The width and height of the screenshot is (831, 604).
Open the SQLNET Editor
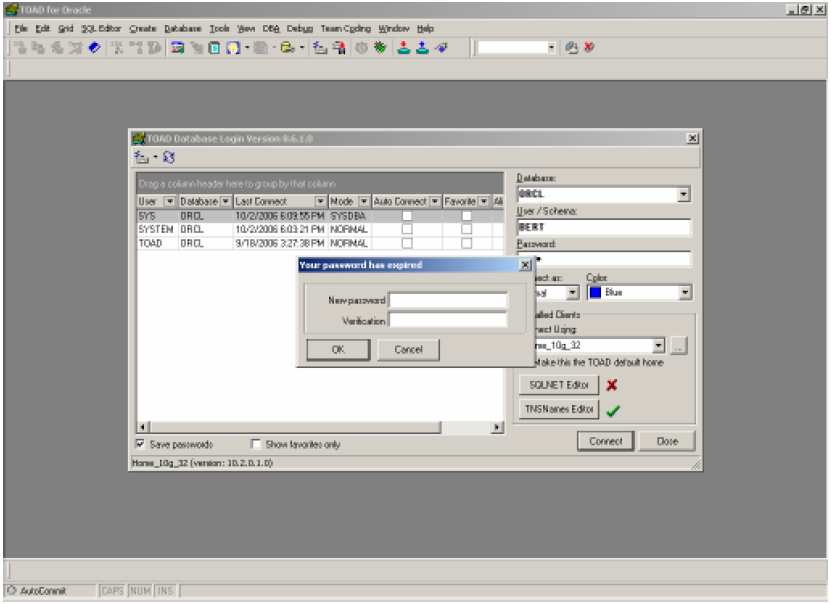pyautogui.click(x=559, y=385)
